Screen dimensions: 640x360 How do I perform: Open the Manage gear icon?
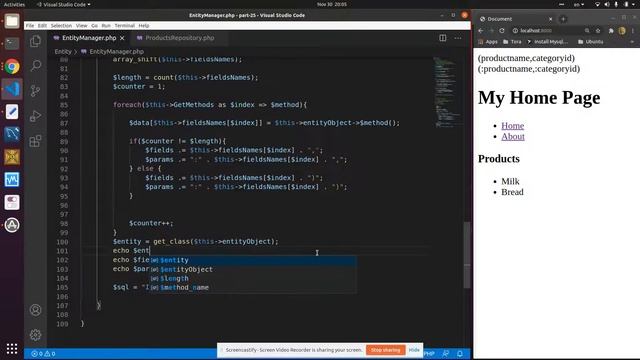(x=36, y=335)
